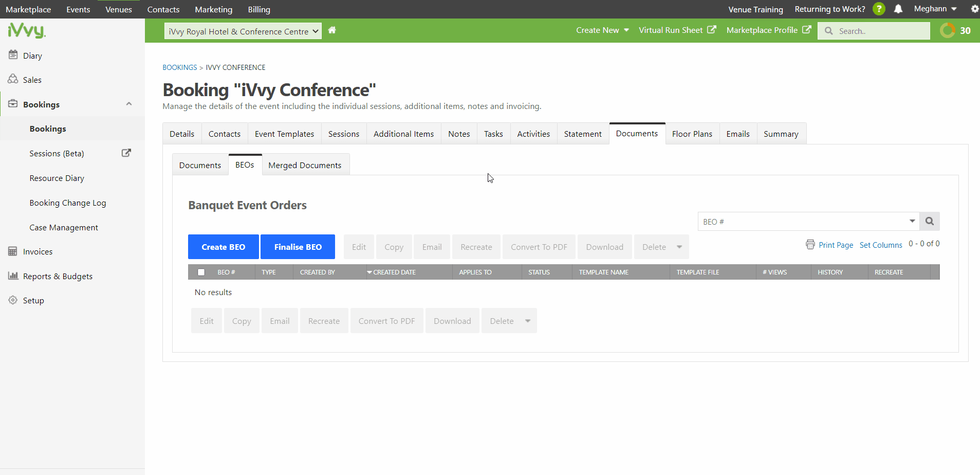Expand the bottom Delete dropdown arrow
Image resolution: width=980 pixels, height=475 pixels.
click(x=528, y=321)
